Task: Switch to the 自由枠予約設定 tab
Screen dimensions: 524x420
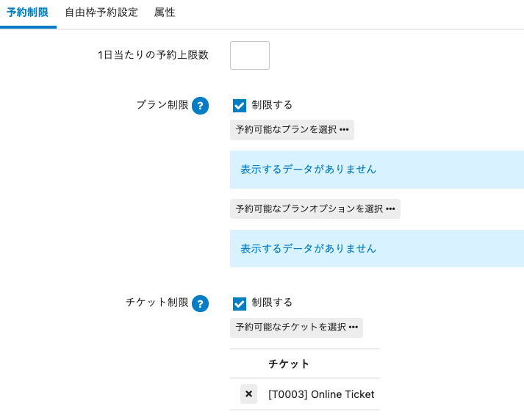Action: [101, 12]
